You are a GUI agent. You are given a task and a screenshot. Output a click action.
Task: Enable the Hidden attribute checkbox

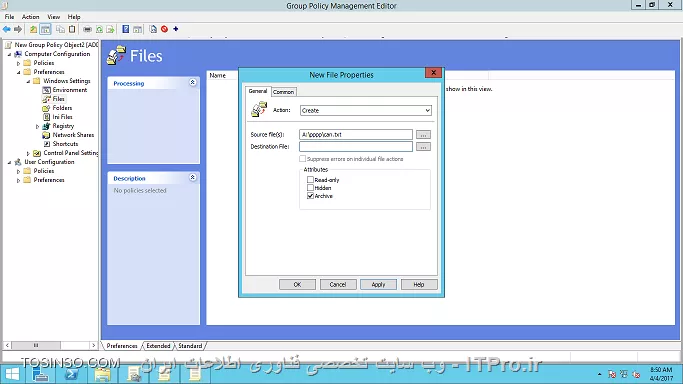click(310, 188)
